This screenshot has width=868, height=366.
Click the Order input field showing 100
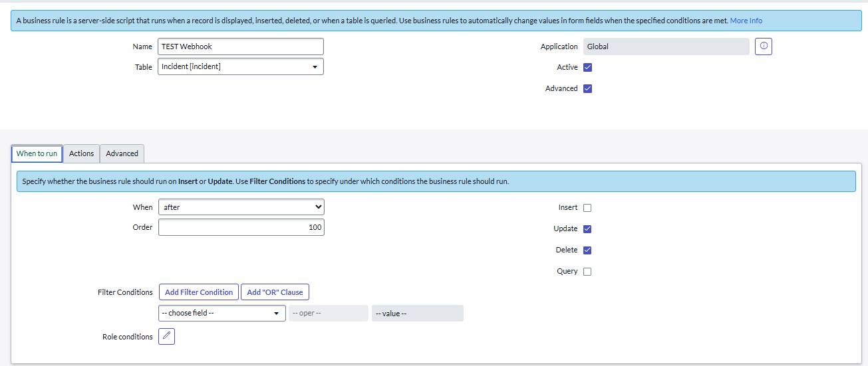point(241,227)
